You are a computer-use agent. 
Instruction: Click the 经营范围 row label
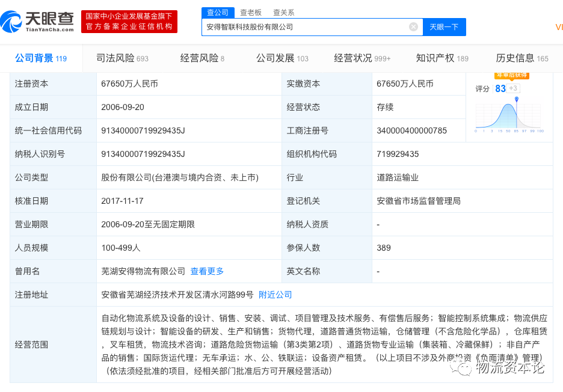31,345
